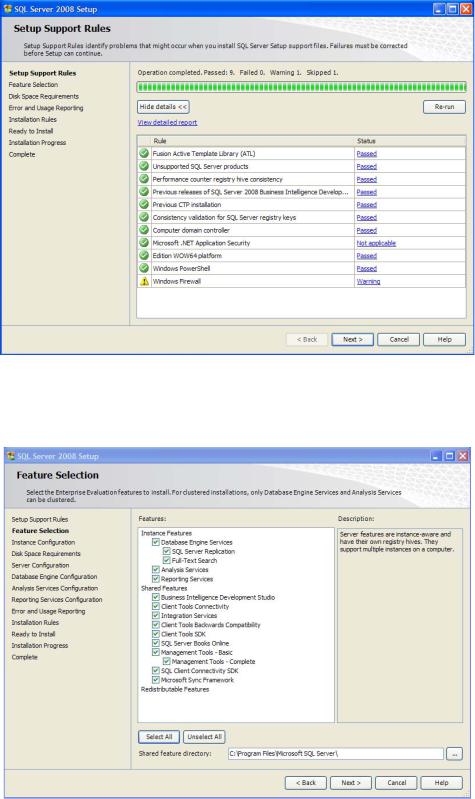Toggle SQL Server Books Online checkbox
Screen dimensions: 475x799
[156, 643]
